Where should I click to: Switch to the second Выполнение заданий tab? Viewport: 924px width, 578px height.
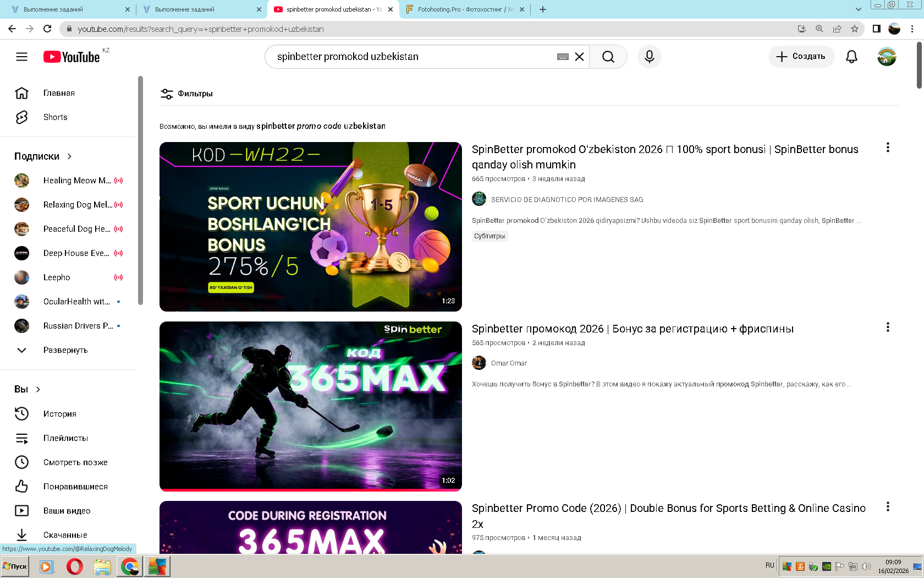[x=201, y=9]
